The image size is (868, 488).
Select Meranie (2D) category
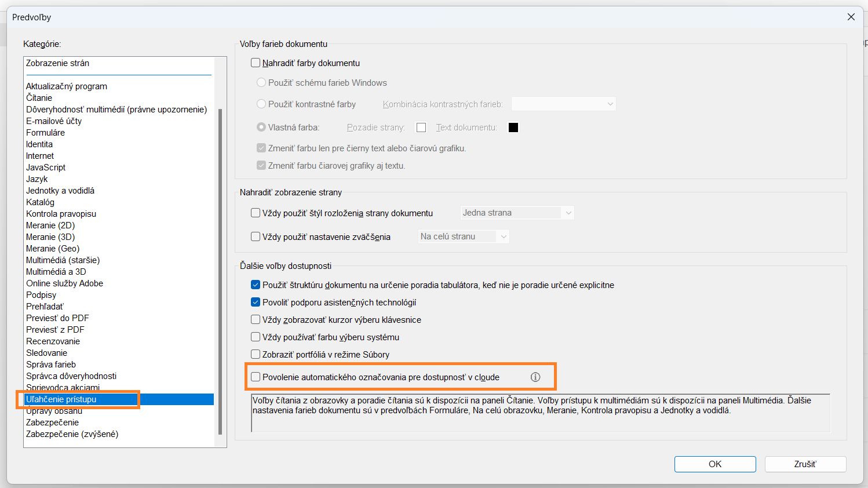click(x=50, y=225)
